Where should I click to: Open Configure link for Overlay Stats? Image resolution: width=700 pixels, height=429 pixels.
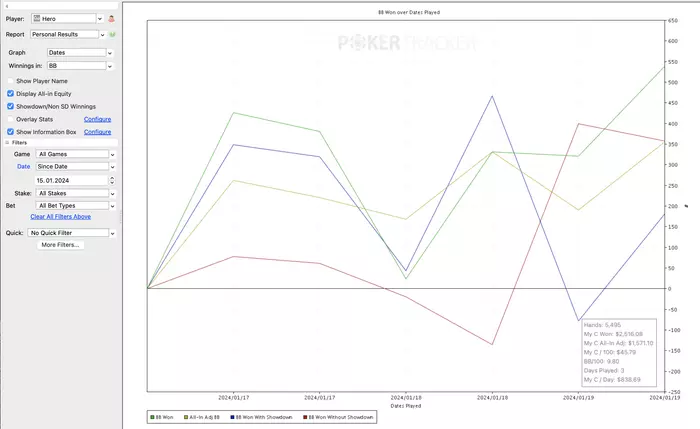pyautogui.click(x=97, y=119)
